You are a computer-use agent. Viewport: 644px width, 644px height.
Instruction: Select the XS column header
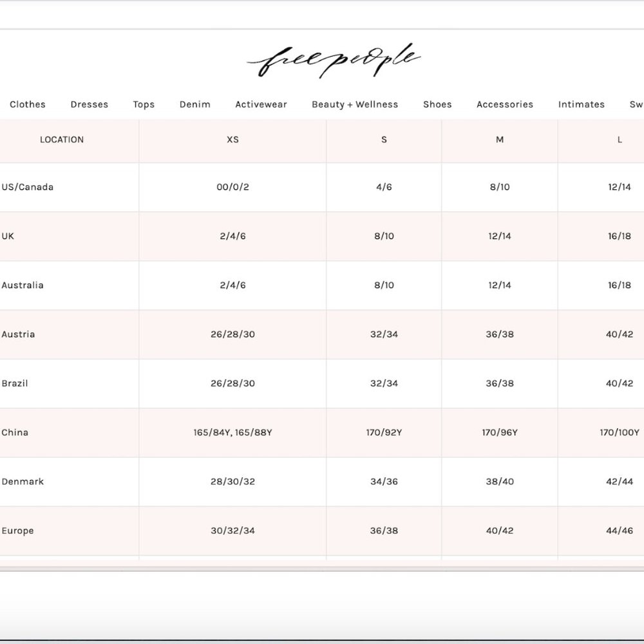point(232,140)
